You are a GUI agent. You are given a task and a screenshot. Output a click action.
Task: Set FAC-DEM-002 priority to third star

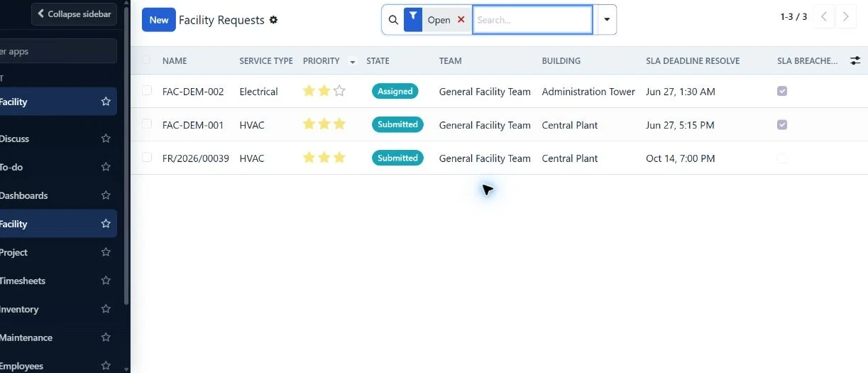coord(339,91)
